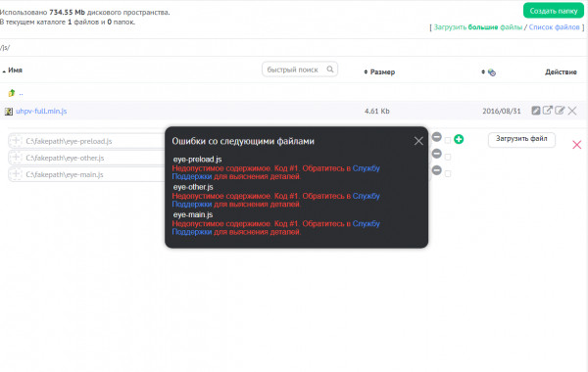Click first 'Службу Поддержки' link under eye-preload.js
The height and width of the screenshot is (372, 588).
click(x=366, y=168)
